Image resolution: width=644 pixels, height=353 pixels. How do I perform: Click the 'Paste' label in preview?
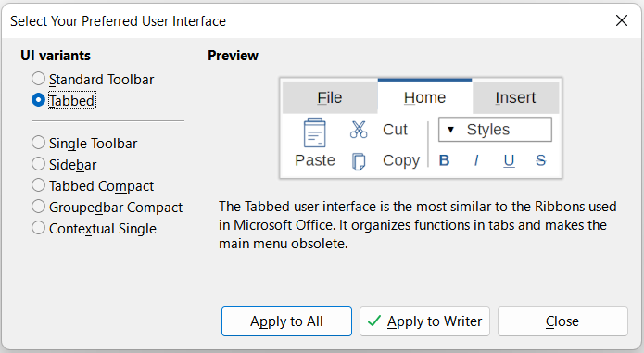click(315, 160)
